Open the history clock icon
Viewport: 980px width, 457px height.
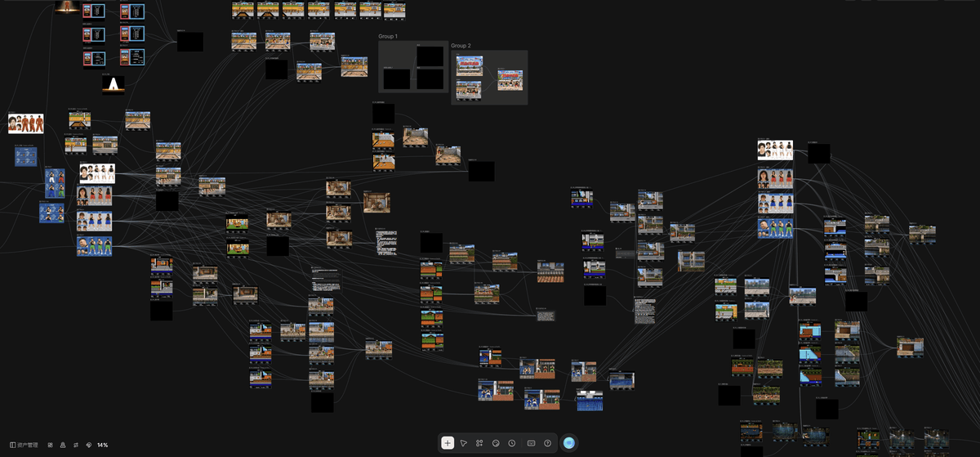512,443
